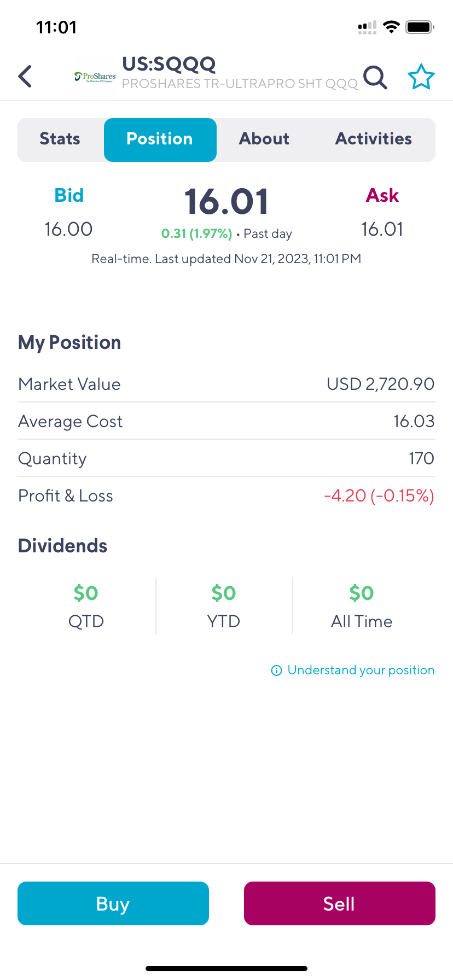Tap the back arrow icon
The image size is (453, 980).
coord(25,76)
